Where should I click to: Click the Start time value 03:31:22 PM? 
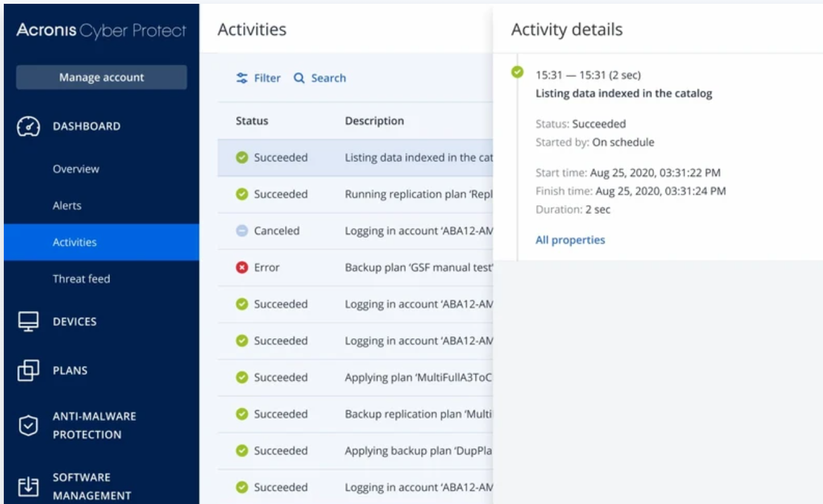click(x=655, y=173)
